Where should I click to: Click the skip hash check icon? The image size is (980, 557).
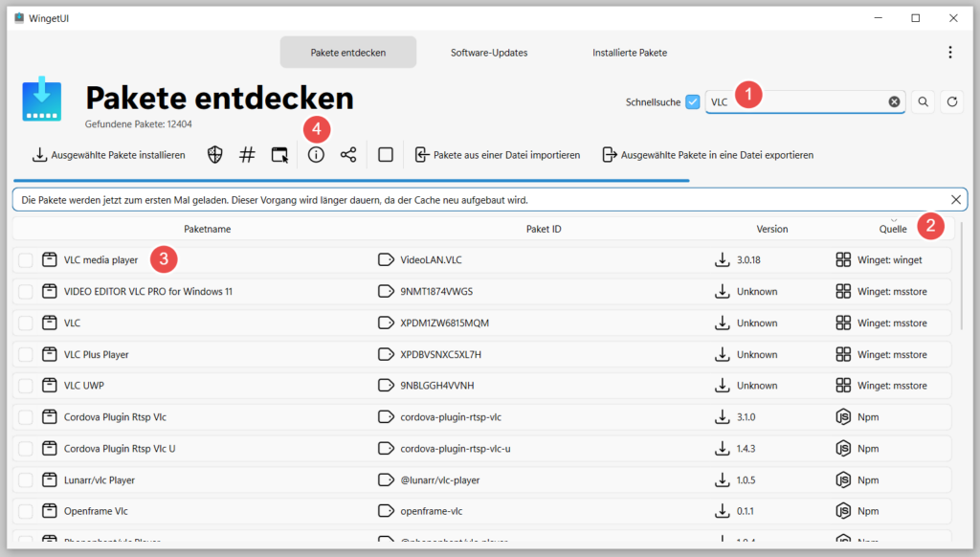point(248,154)
